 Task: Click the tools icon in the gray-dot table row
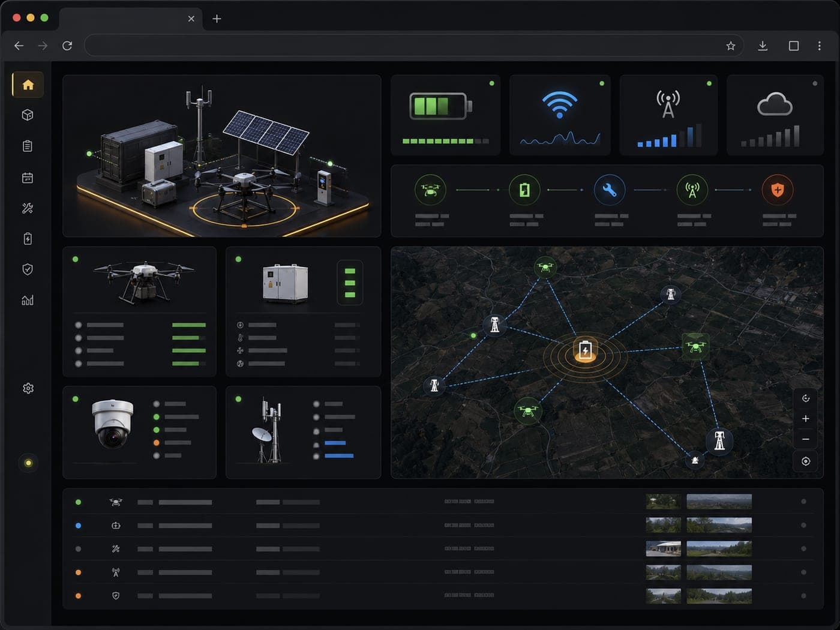[116, 549]
